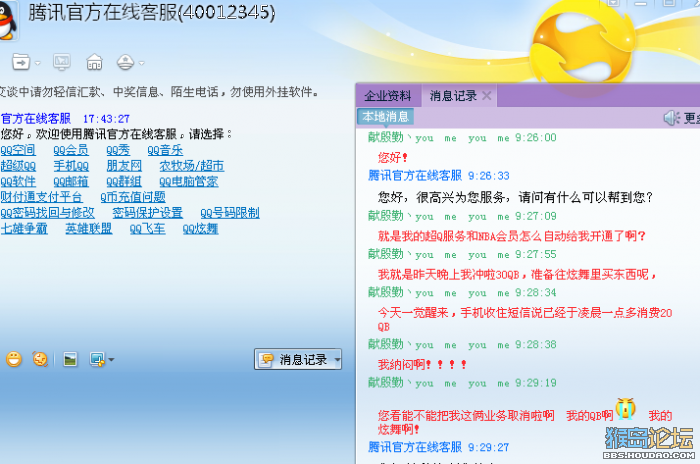Click the QQ秀 link
Screen dimensions: 700x464
(x=118, y=150)
